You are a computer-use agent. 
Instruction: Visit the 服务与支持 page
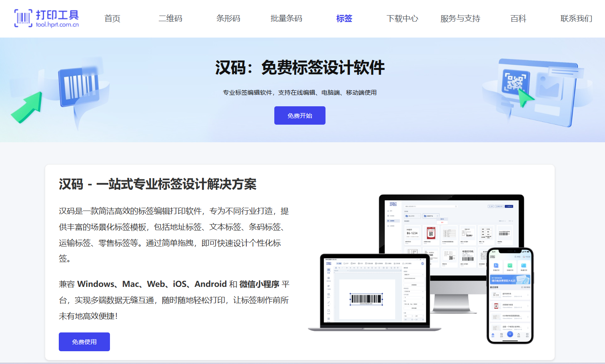point(460,18)
